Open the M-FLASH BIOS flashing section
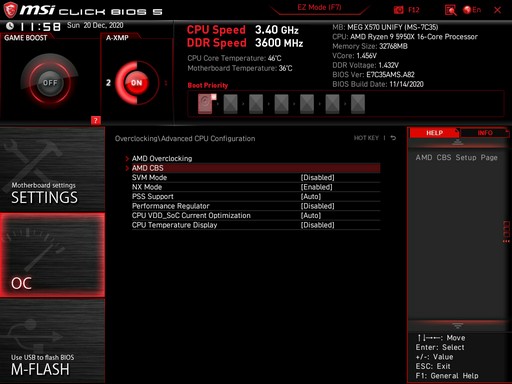Screen dimensions: 512x384 (x=52, y=341)
